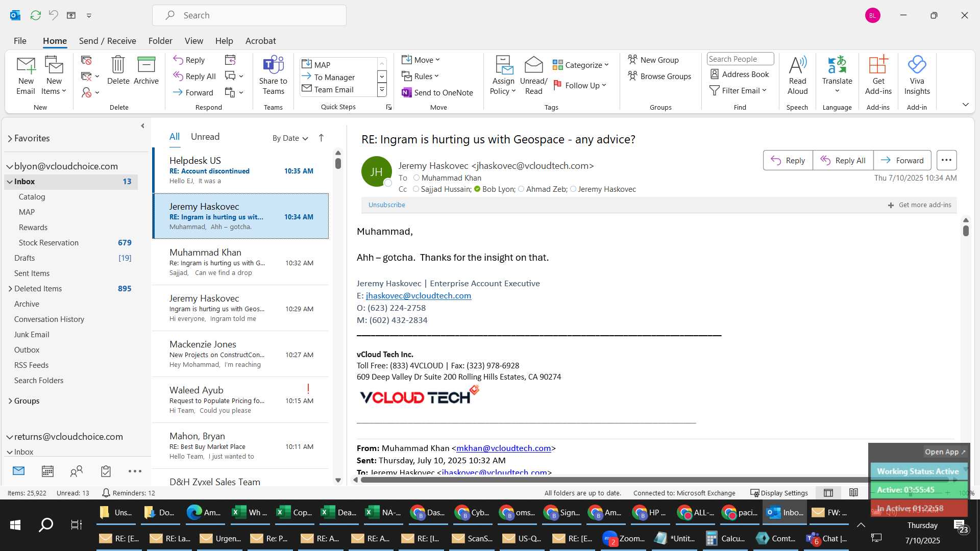Toggle Unread/Read status
The width and height of the screenshot is (980, 551).
coord(533,76)
